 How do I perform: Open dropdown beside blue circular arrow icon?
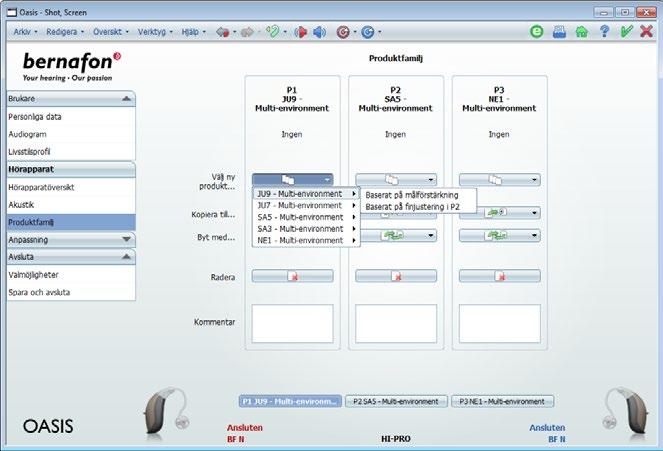380,32
